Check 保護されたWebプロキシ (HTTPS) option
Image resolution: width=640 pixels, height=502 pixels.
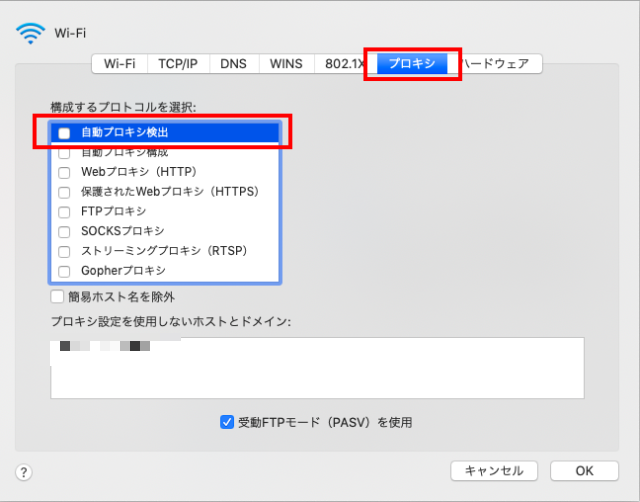pyautogui.click(x=64, y=192)
